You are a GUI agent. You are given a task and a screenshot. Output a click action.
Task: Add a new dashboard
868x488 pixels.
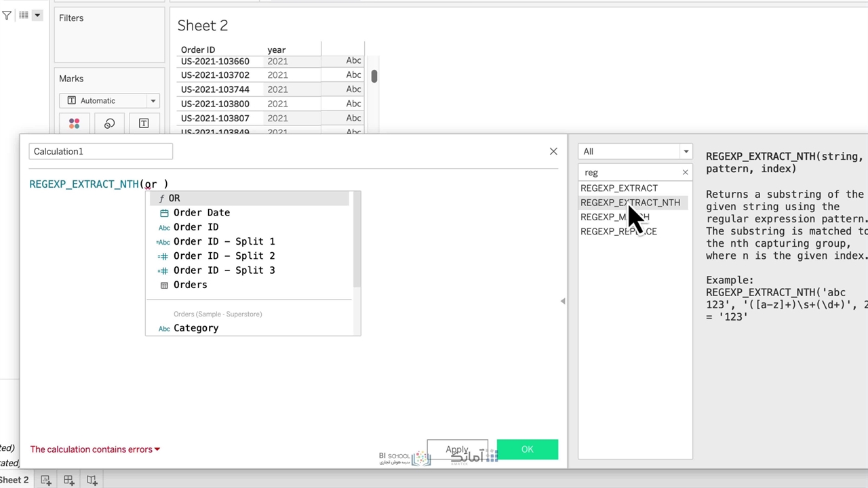pyautogui.click(x=68, y=480)
